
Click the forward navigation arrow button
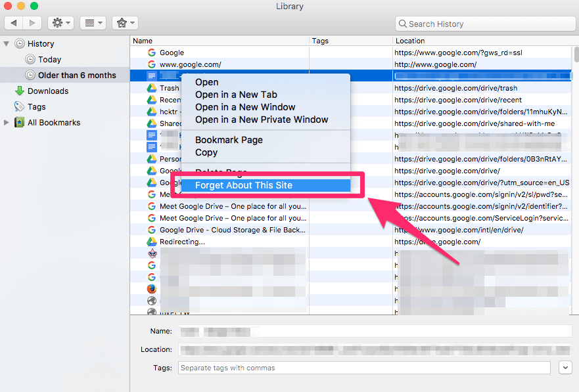[32, 23]
